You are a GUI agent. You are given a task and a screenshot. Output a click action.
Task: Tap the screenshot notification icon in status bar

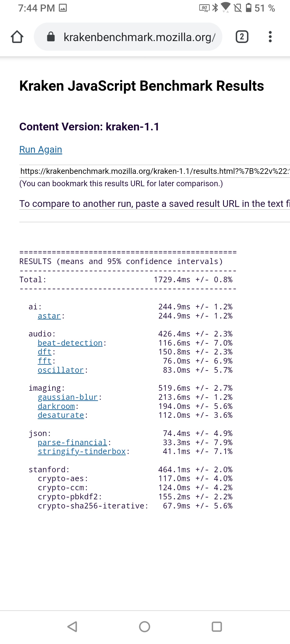pyautogui.click(x=63, y=8)
